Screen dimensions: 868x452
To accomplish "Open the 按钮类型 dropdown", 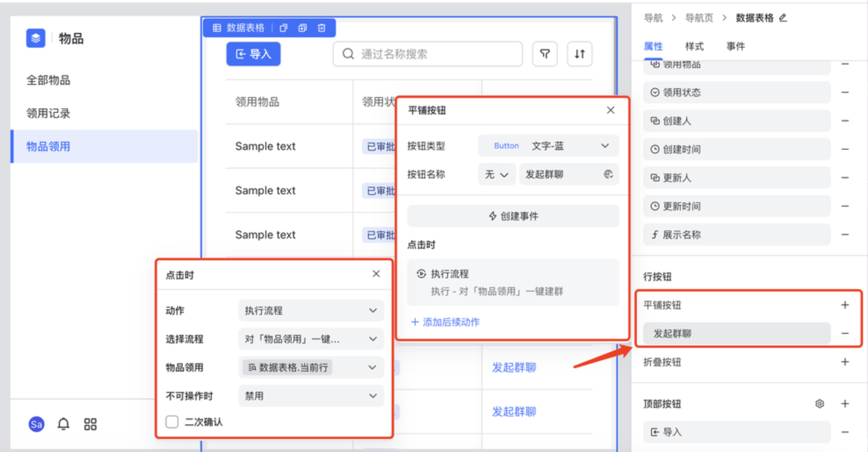I will pos(548,146).
